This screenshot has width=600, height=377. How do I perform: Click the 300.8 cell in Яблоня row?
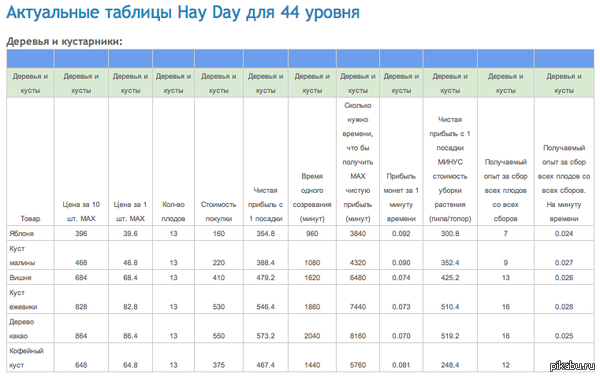(x=450, y=233)
